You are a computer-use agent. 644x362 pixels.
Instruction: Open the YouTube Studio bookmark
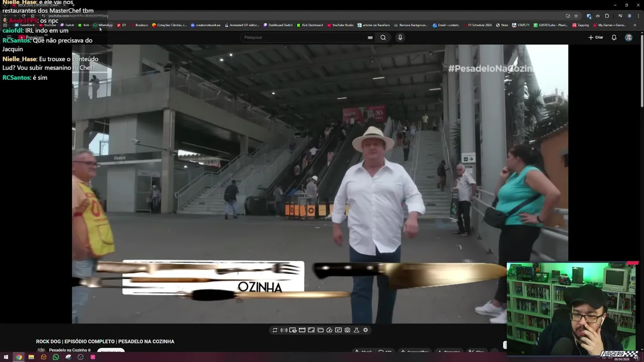click(x=341, y=25)
